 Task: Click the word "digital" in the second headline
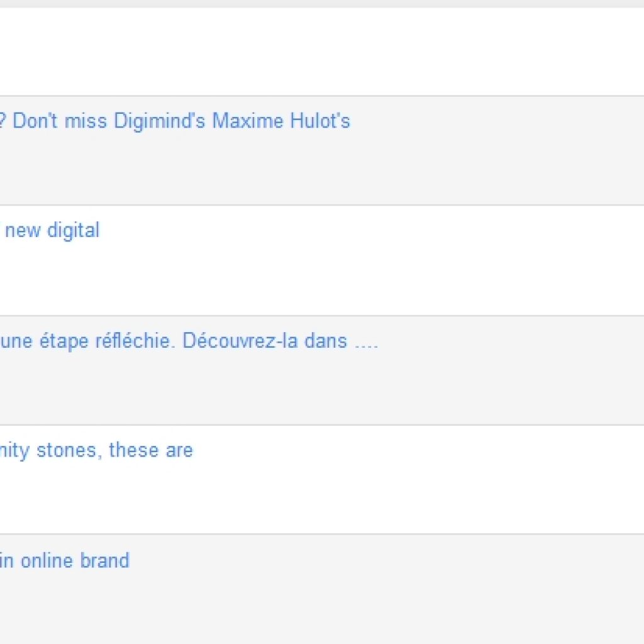pyautogui.click(x=73, y=230)
